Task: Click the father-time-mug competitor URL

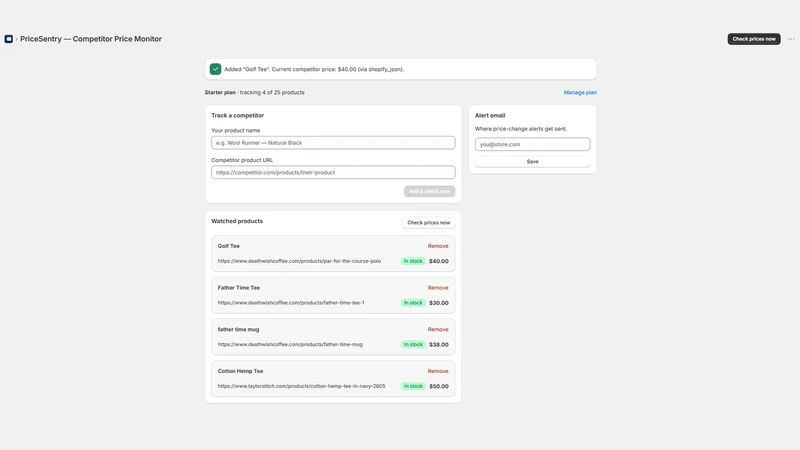Action: click(x=290, y=345)
